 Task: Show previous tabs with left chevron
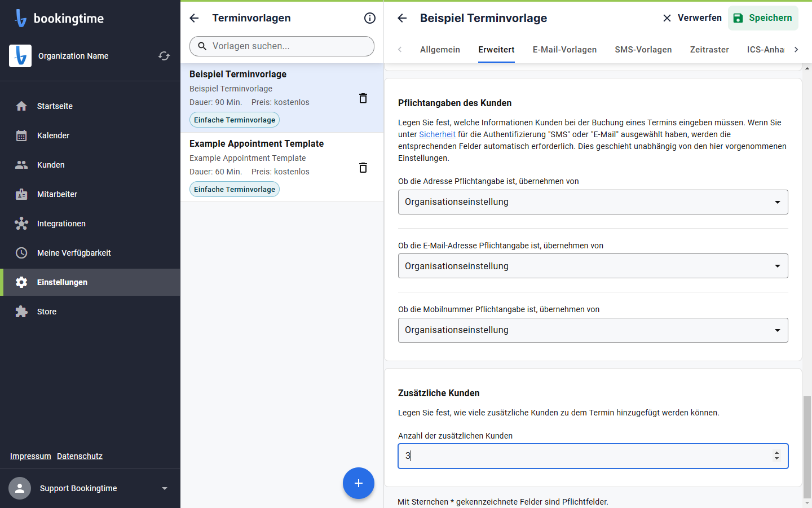pos(400,50)
